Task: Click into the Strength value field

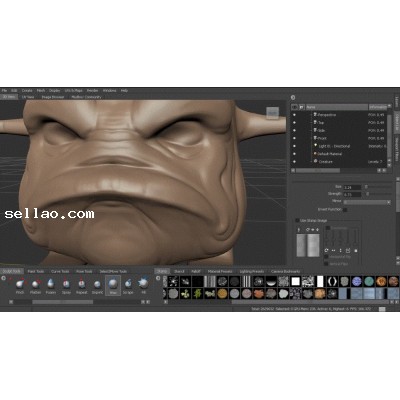Action: point(352,194)
